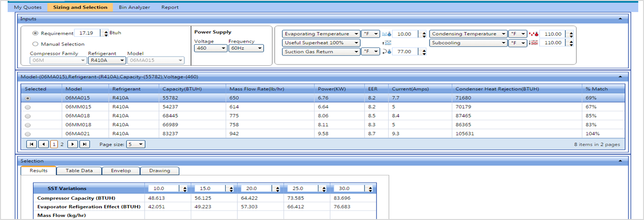
Task: Select the Manual Selection radio button
Action: (35, 44)
